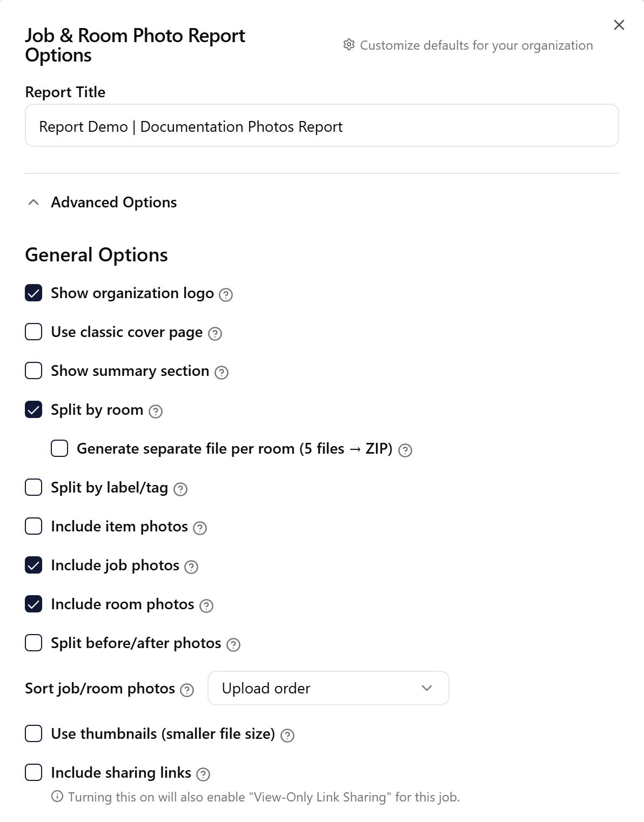Viewport: 644px width, 822px height.
Task: Collapse Advanced Options chevron
Action: (x=33, y=203)
